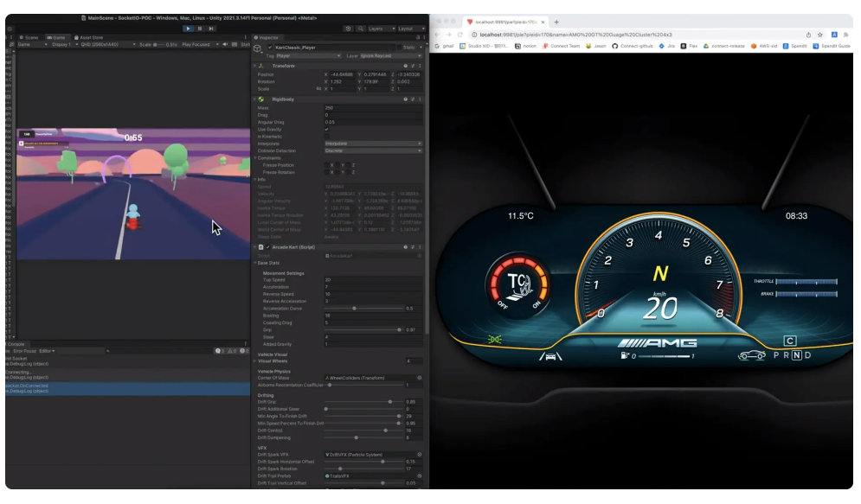Collapse the Transform component
This screenshot has width=861, height=504.
[254, 66]
